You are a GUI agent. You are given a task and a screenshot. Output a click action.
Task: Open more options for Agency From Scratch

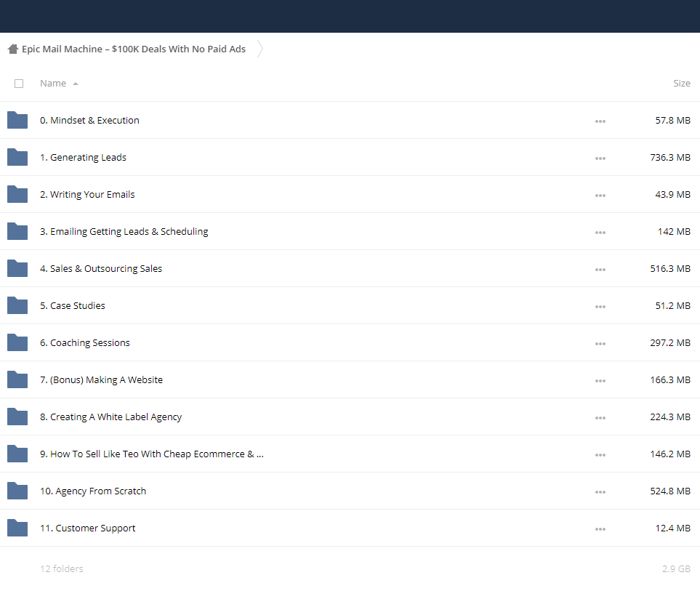tap(600, 492)
